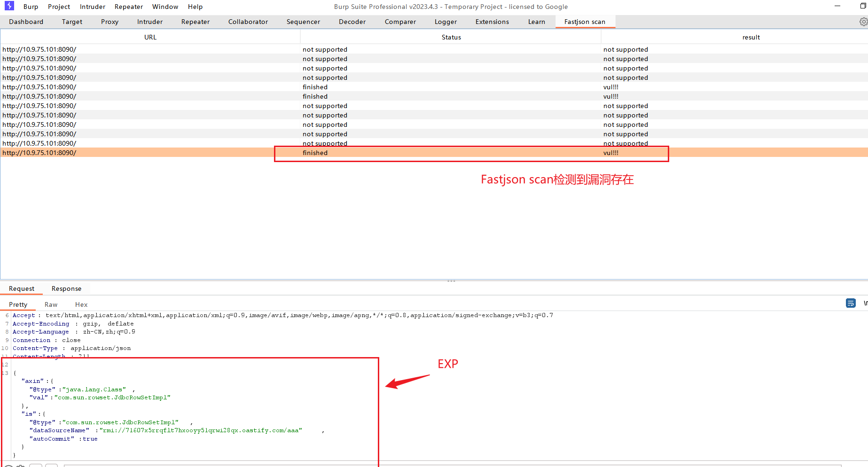Sort by the URL column header
This screenshot has height=467, width=868.
click(150, 37)
